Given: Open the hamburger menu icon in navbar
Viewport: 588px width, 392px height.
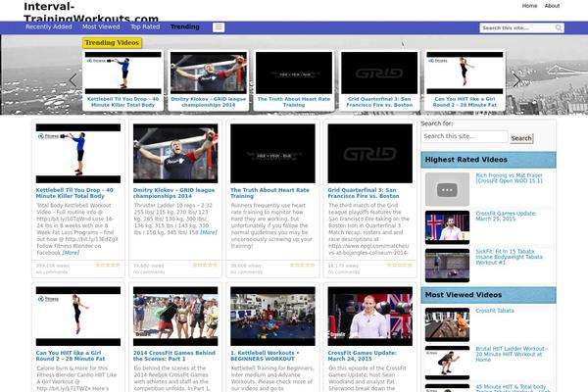Looking at the screenshot, I should [x=219, y=27].
